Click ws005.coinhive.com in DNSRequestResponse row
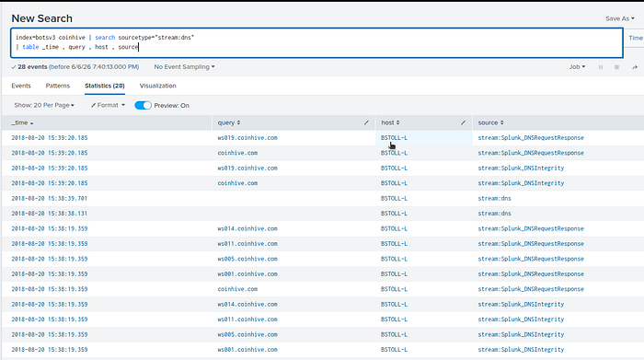Viewport: 644px width, 360px height. [x=247, y=259]
